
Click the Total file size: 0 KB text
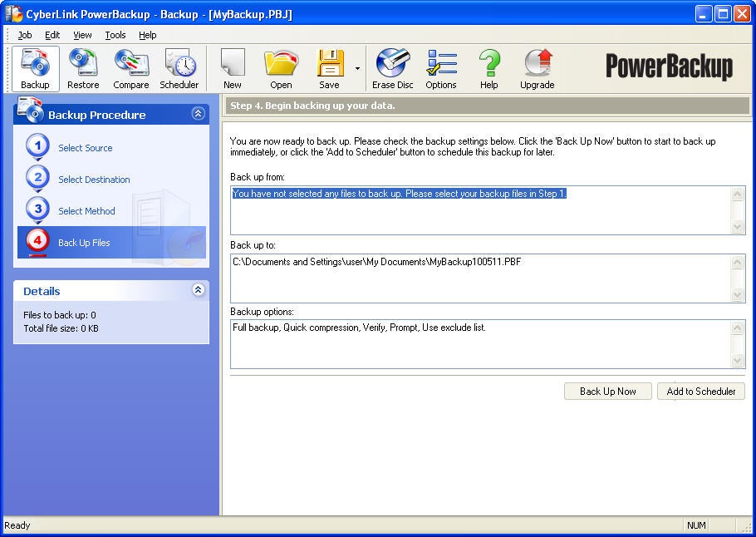click(x=61, y=328)
